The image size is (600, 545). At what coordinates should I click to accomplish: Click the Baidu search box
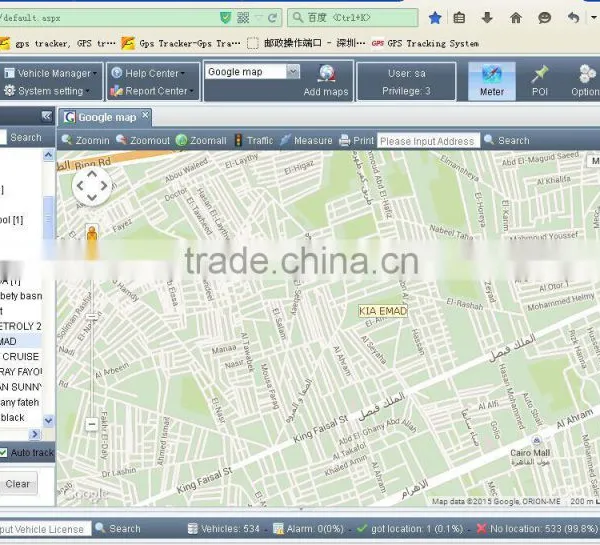tap(352, 18)
